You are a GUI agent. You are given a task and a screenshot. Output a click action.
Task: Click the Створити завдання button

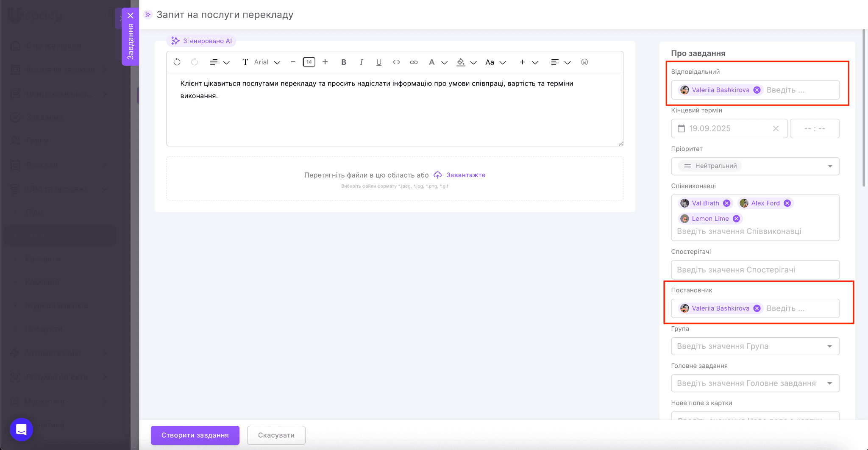tap(195, 435)
